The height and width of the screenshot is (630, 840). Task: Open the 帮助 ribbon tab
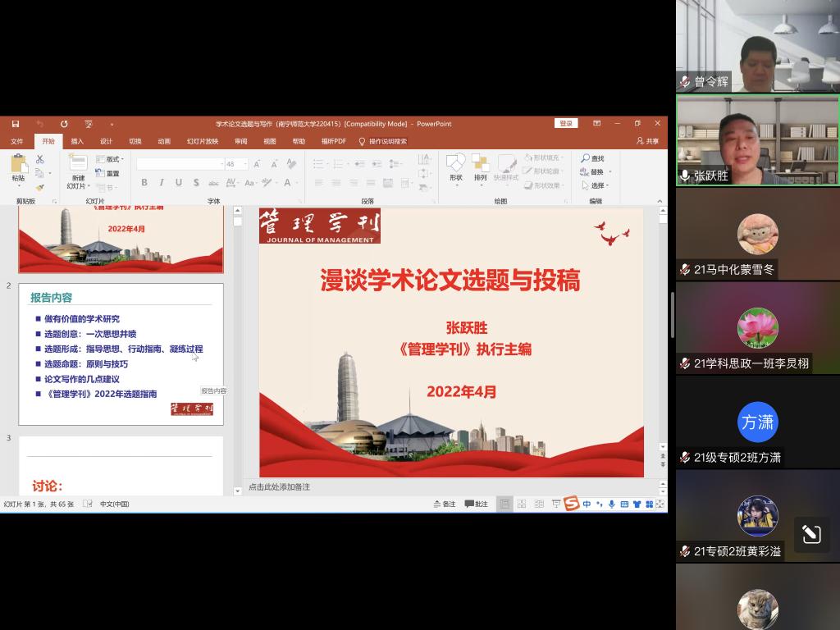[x=299, y=141]
